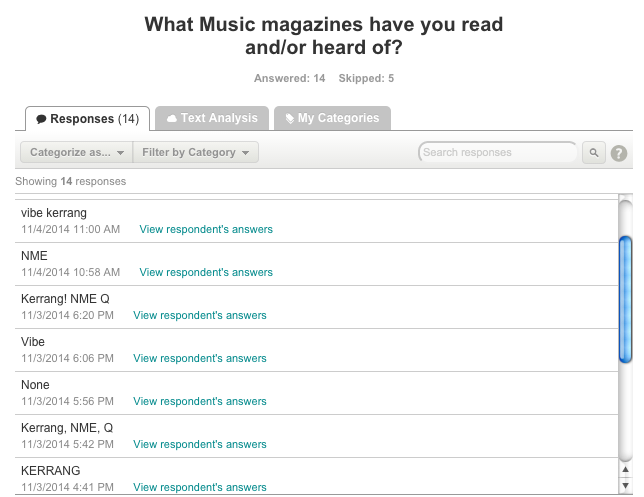This screenshot has height=497, width=644.
Task: Select the 'Kerrang! NME Q' response text
Action: (x=65, y=299)
